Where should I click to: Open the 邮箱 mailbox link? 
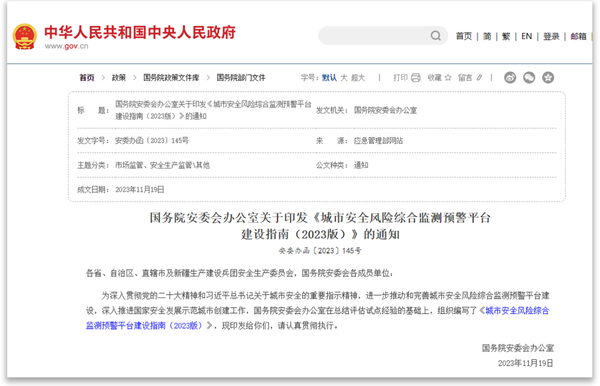[578, 36]
